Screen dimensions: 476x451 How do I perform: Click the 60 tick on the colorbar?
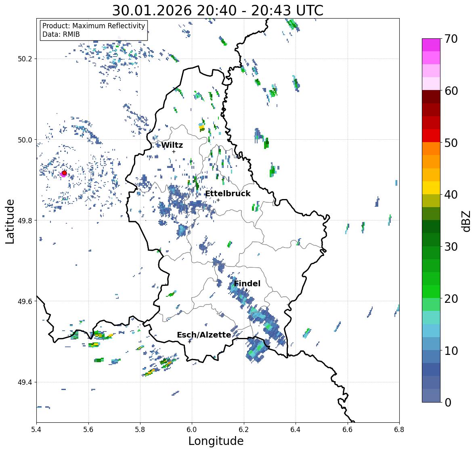pyautogui.click(x=451, y=91)
